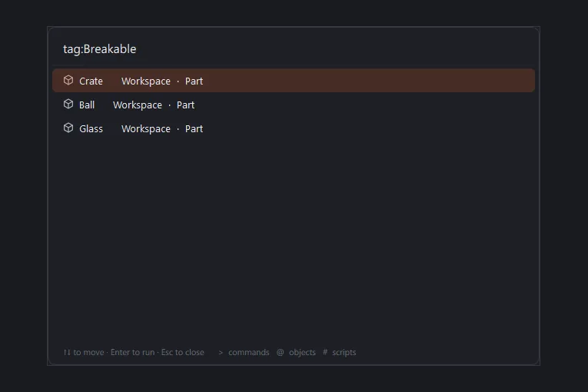Select the Ball result row
The width and height of the screenshot is (588, 392).
pos(294,105)
